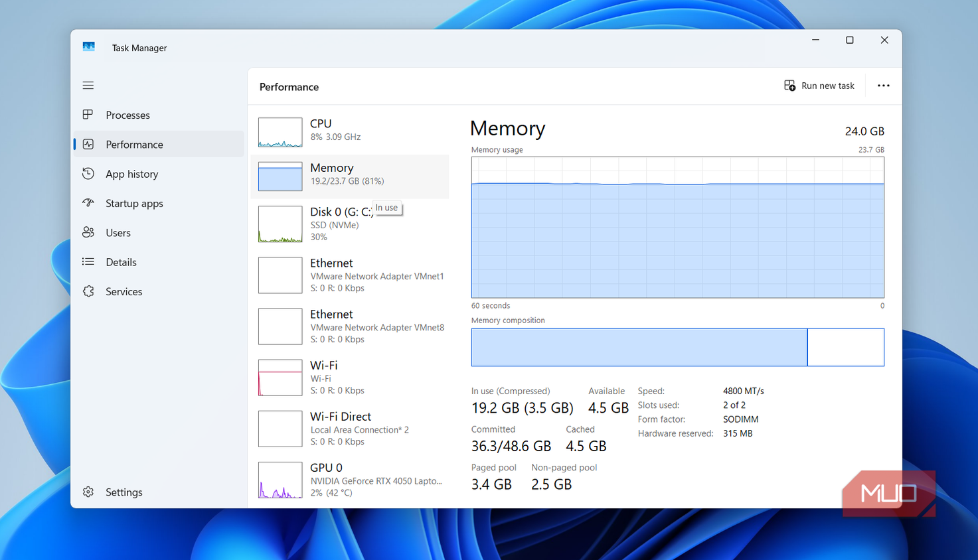This screenshot has height=560, width=978.
Task: Click the 19.2 GB (3.5 GB) in use value
Action: [523, 408]
